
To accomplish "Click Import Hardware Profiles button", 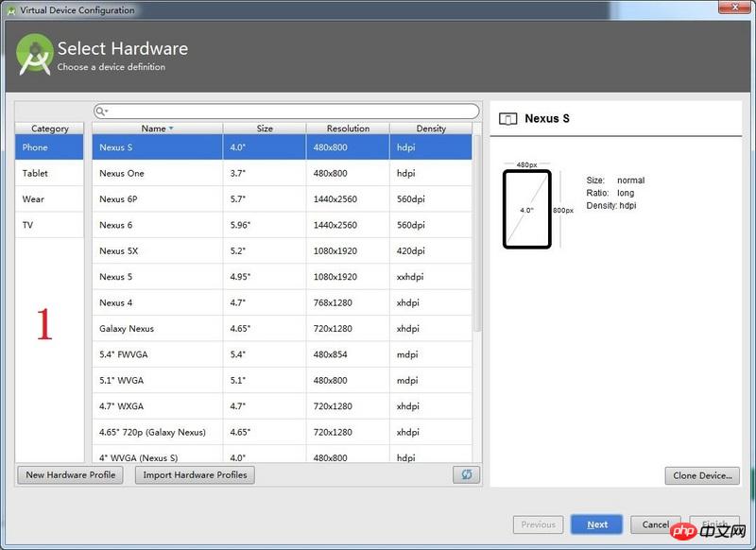I will tap(195, 474).
